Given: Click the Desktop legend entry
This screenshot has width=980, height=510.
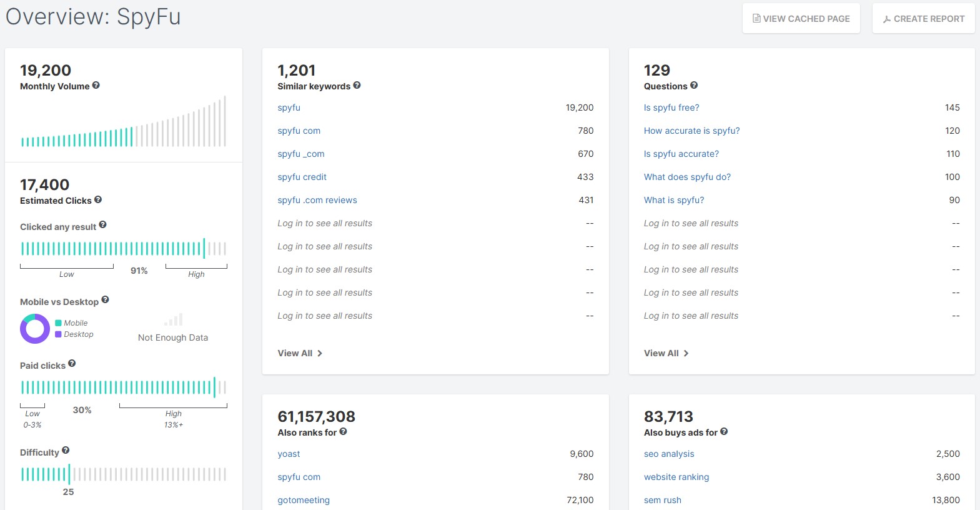Looking at the screenshot, I should click(74, 334).
